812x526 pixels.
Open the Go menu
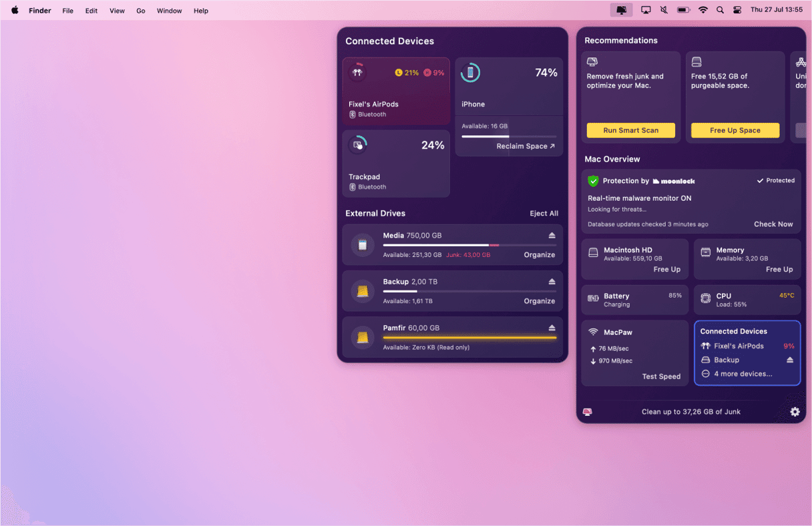141,11
